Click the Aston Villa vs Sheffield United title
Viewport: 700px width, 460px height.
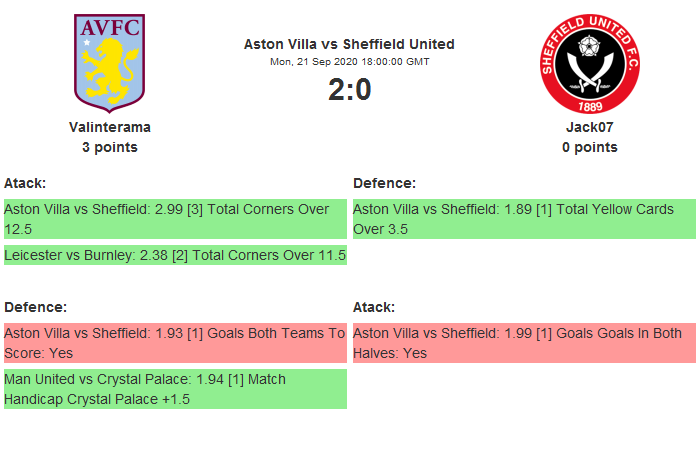tap(349, 44)
